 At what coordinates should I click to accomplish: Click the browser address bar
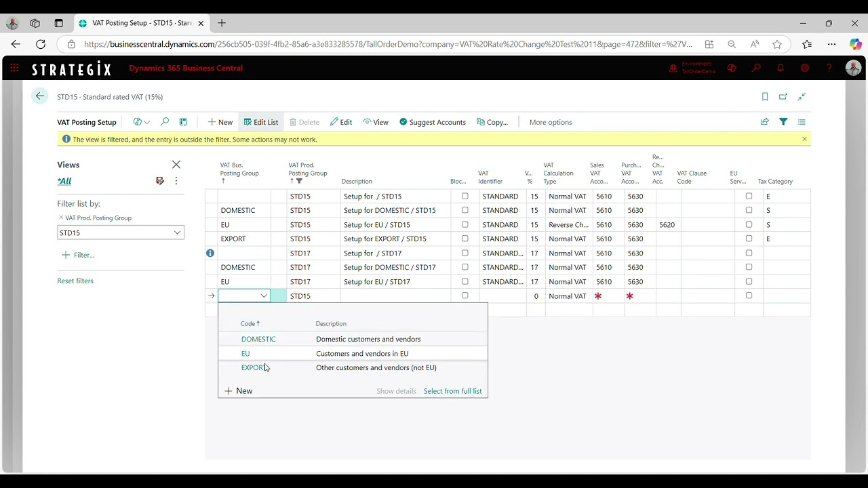(x=388, y=44)
